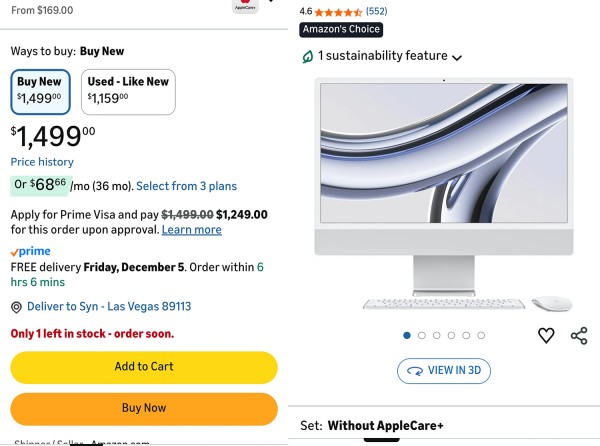600x446 pixels.
Task: Click the VIEW IN 3D button
Action: point(444,370)
